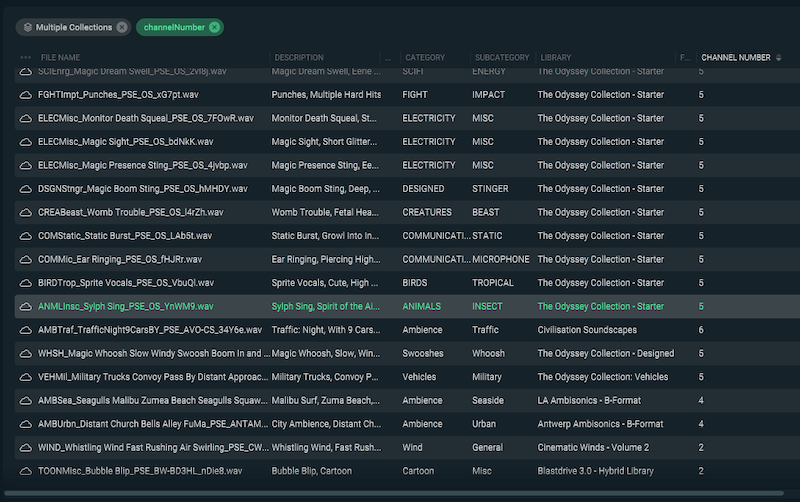Click cloud icon for CREABeast_Womb Trouble file

26,212
